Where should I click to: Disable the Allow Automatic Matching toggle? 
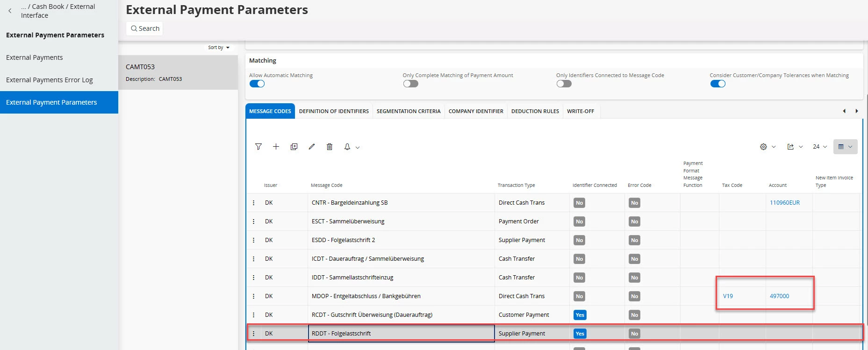(x=257, y=84)
